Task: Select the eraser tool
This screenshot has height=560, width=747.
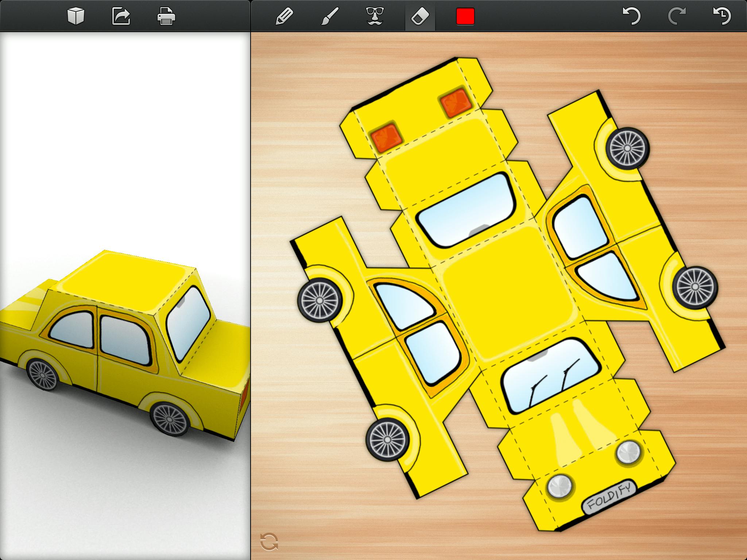Action: 420,16
